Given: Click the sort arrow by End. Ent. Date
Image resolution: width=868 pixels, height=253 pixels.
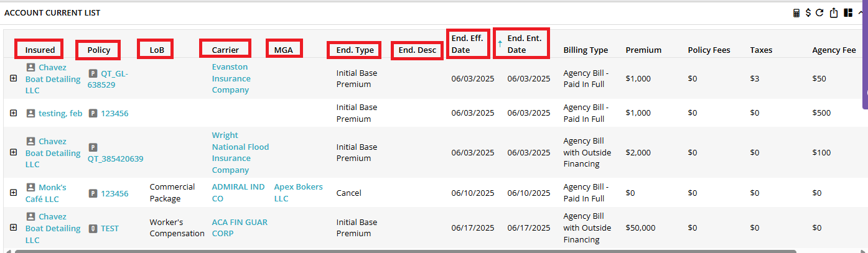Looking at the screenshot, I should 500,44.
